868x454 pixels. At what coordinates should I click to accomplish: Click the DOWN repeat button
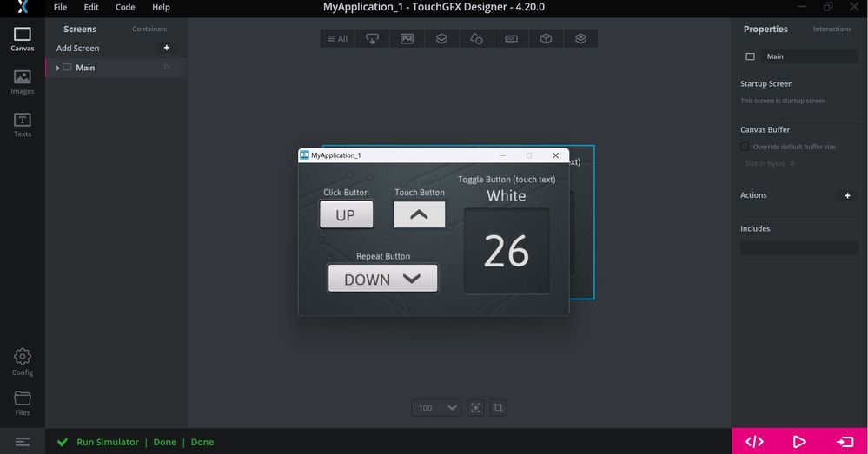(382, 278)
